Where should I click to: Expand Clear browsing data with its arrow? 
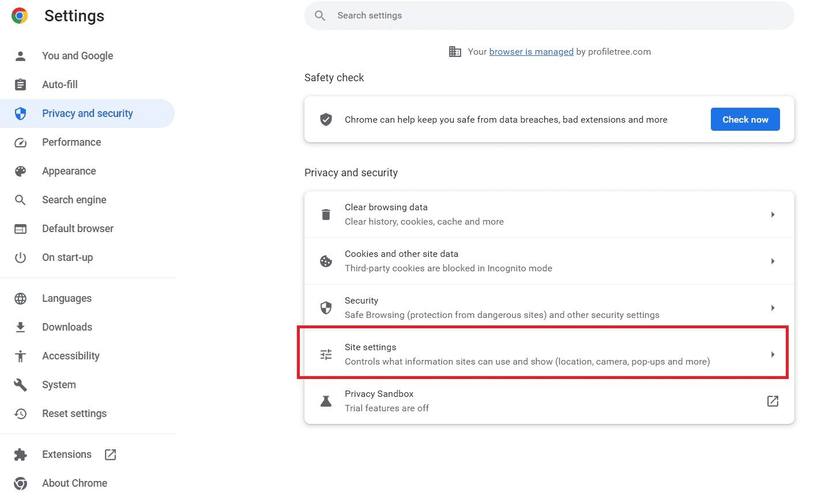[773, 214]
